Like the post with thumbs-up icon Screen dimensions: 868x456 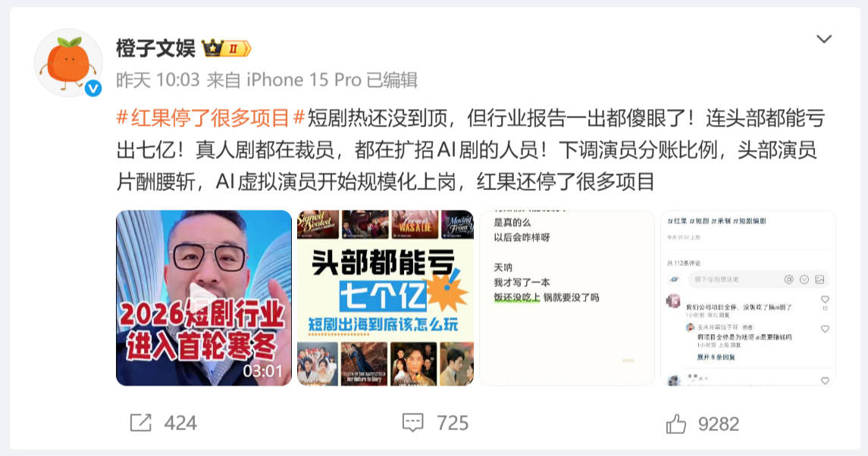(676, 424)
